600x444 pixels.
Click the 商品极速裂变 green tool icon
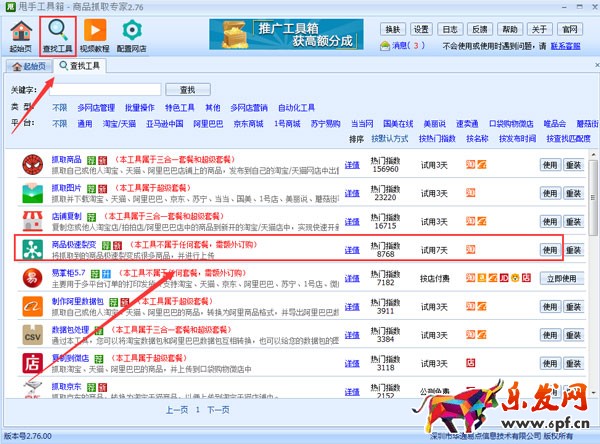tap(33, 249)
